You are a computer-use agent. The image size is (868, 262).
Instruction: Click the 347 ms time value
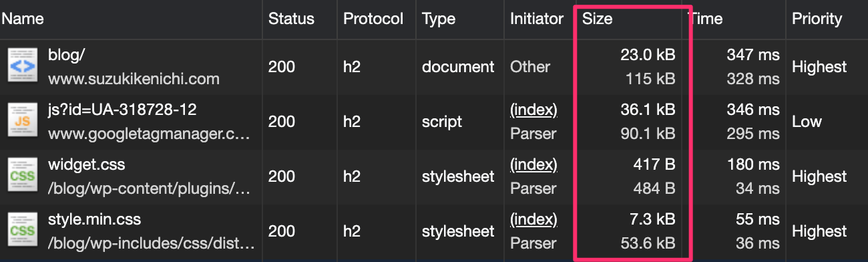pyautogui.click(x=752, y=55)
